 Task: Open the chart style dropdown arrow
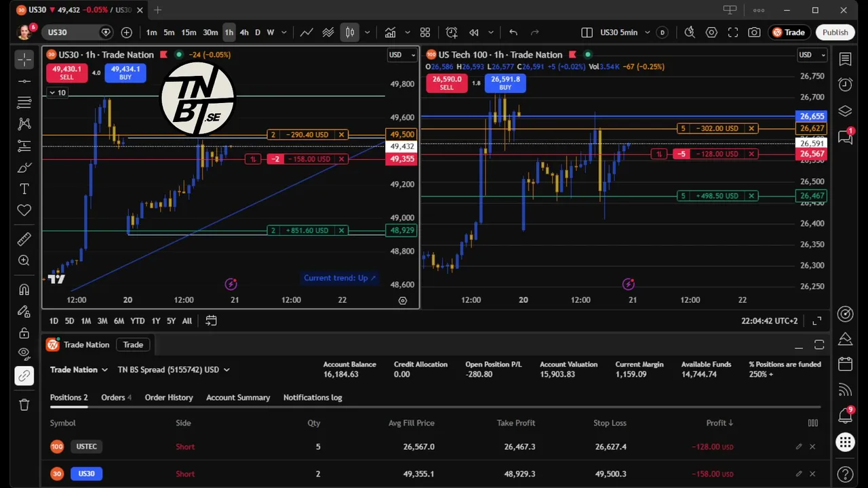click(368, 32)
